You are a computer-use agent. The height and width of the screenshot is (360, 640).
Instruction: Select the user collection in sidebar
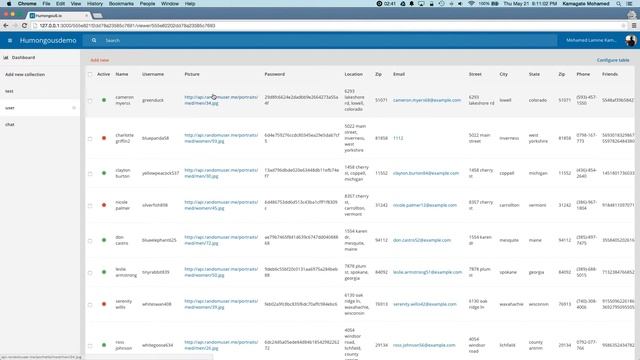(x=40, y=108)
